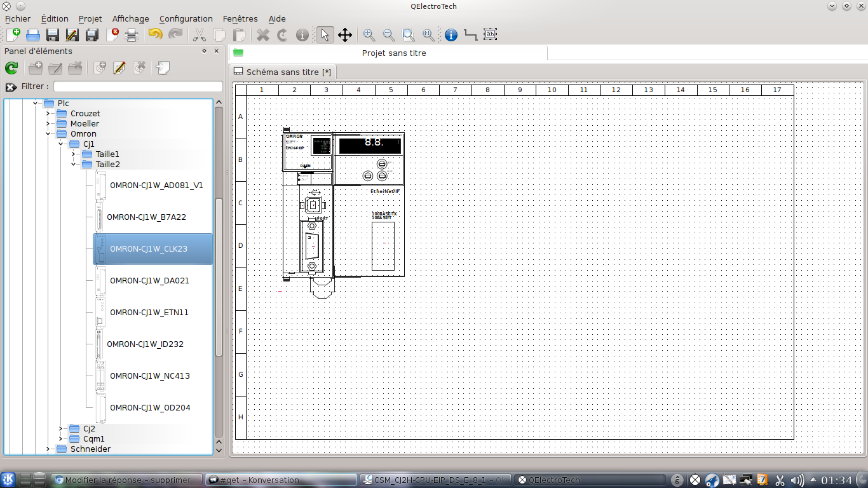
Task: Clear the filter with the X icon
Action: click(11, 86)
